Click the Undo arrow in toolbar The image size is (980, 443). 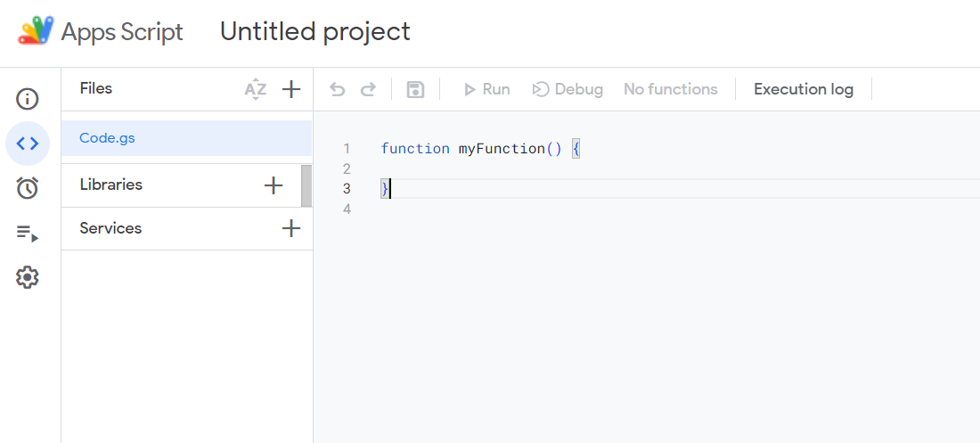click(338, 89)
